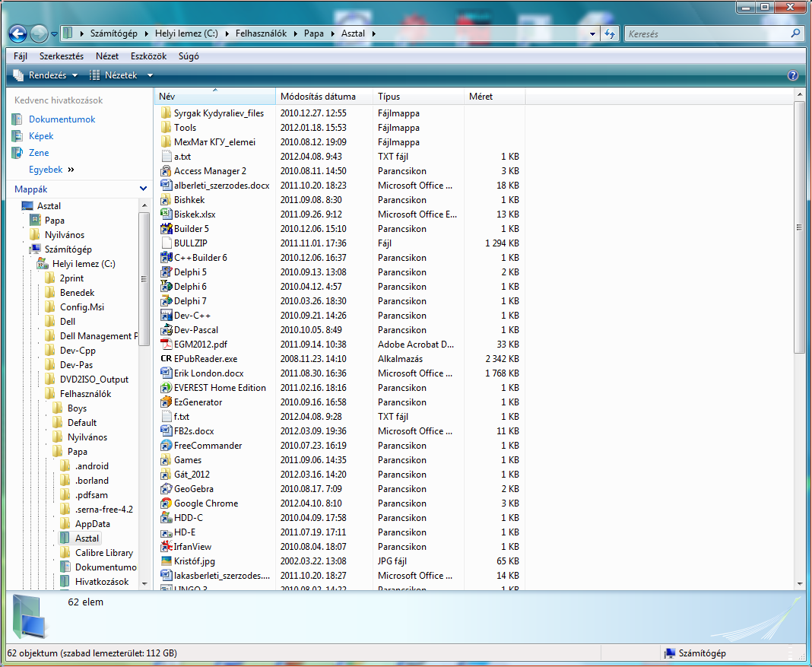Sort by Módosítás dátuma column

click(x=324, y=97)
